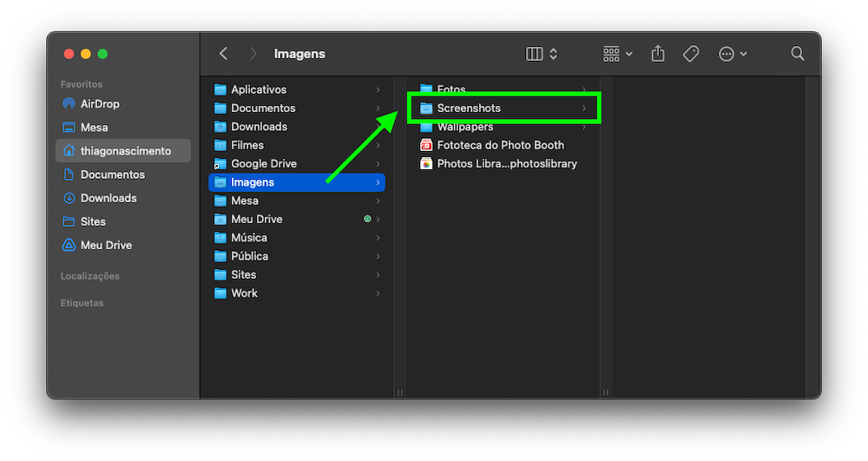This screenshot has height=461, width=868.
Task: Open the Finder search magnifier
Action: click(x=797, y=53)
